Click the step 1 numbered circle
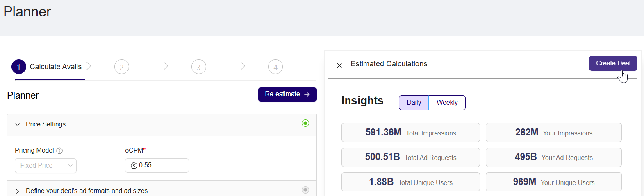The image size is (644, 196). pyautogui.click(x=19, y=67)
